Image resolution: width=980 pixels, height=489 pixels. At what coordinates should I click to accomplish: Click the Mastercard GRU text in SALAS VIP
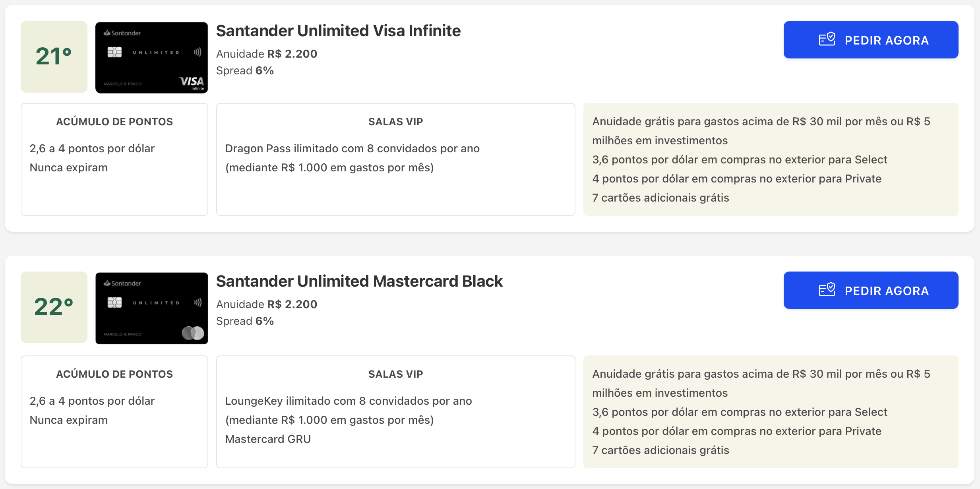tap(268, 439)
